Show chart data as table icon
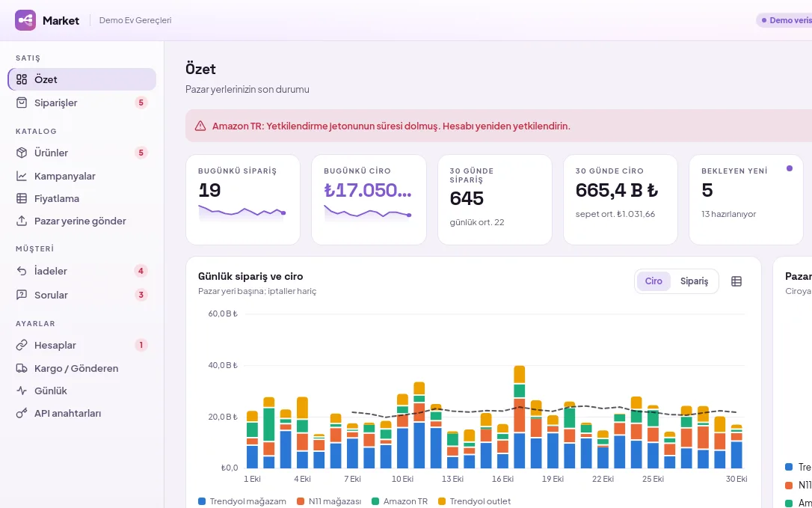 click(x=736, y=281)
